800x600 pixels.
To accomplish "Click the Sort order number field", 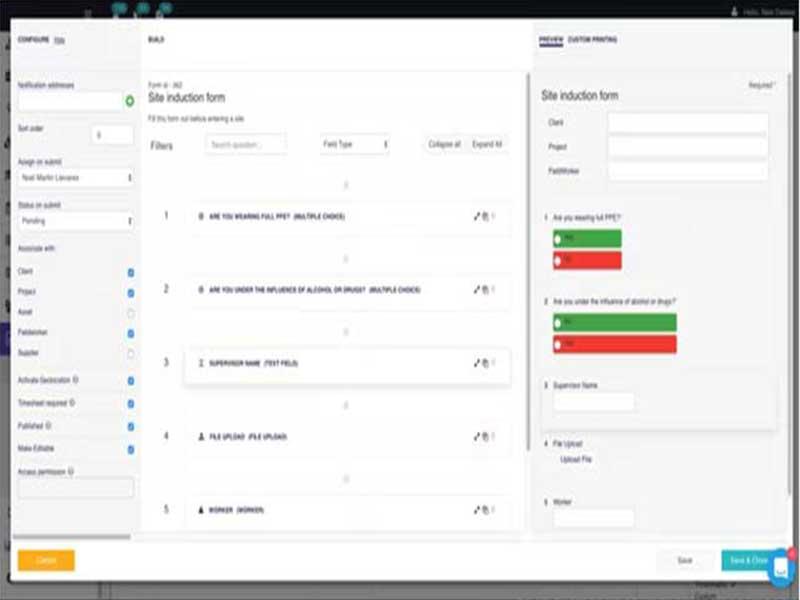I will click(x=113, y=135).
